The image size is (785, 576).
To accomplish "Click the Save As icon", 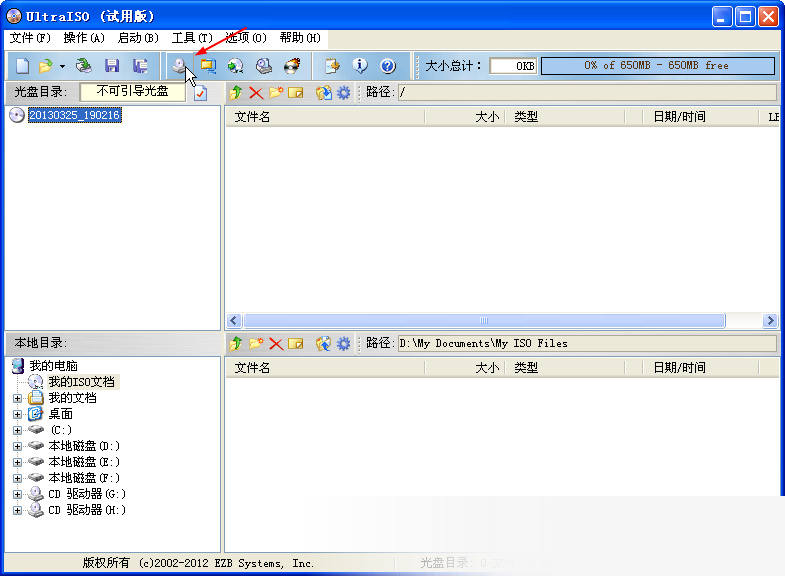I will point(140,66).
